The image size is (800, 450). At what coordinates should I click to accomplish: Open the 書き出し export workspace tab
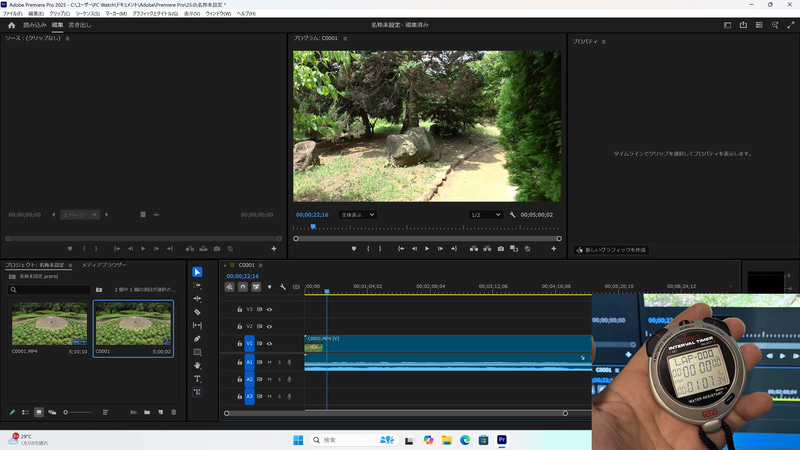pyautogui.click(x=80, y=25)
